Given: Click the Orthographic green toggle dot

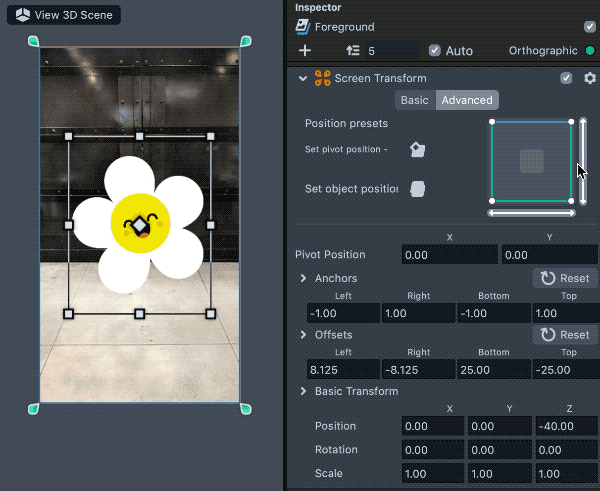Looking at the screenshot, I should click(590, 51).
